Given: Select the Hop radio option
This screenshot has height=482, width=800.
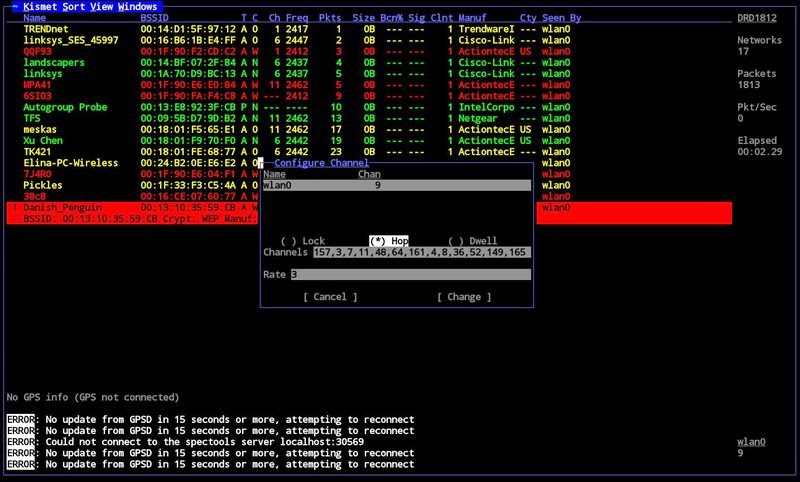Looking at the screenshot, I should pyautogui.click(x=389, y=241).
